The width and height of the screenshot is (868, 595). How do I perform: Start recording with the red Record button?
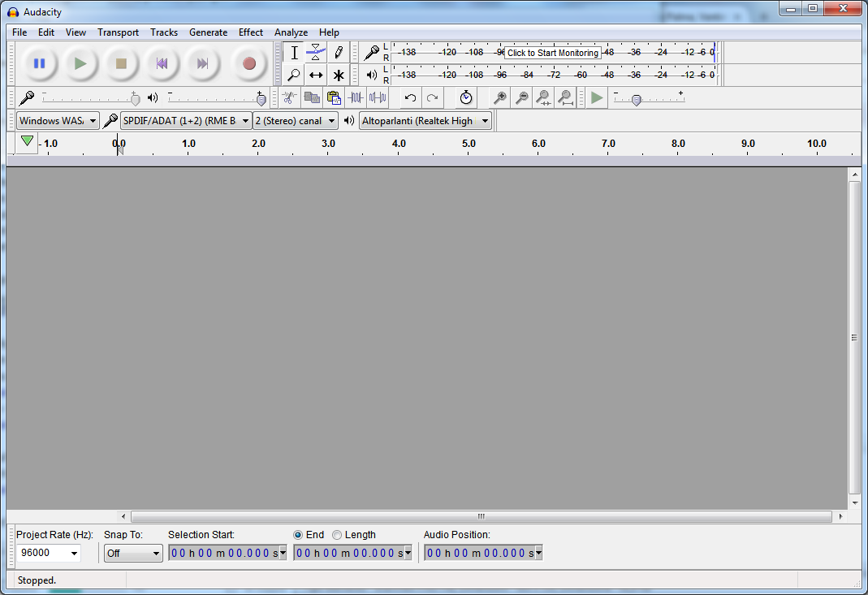249,63
